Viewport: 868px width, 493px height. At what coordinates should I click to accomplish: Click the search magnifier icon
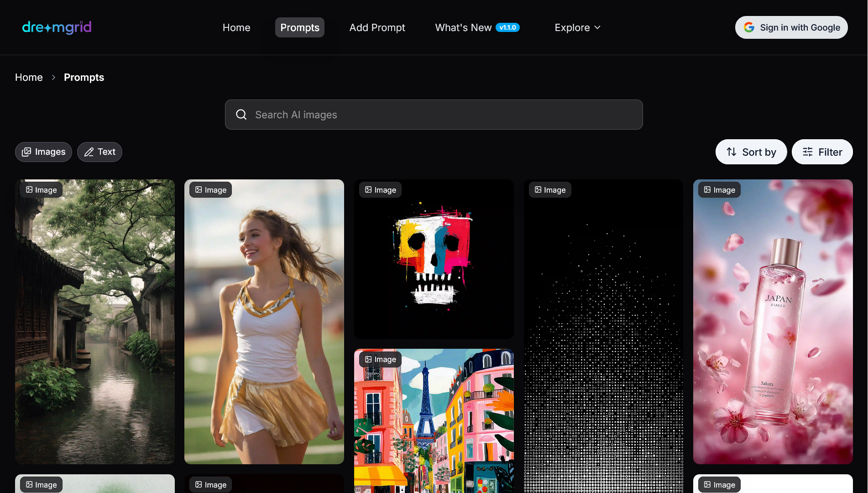pyautogui.click(x=241, y=114)
